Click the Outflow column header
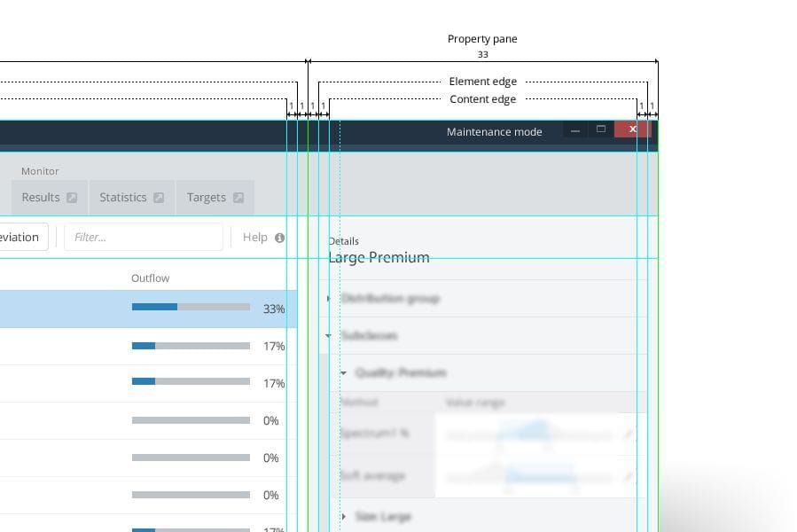 coord(150,278)
